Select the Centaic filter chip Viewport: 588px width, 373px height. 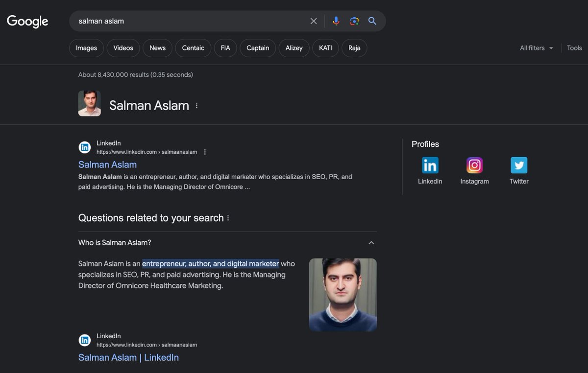click(193, 48)
